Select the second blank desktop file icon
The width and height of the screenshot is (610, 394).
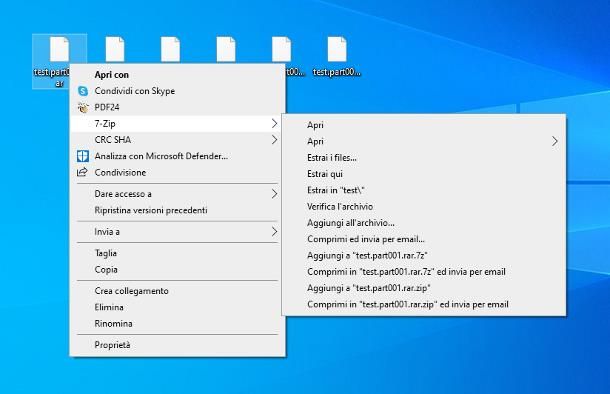click(x=115, y=49)
